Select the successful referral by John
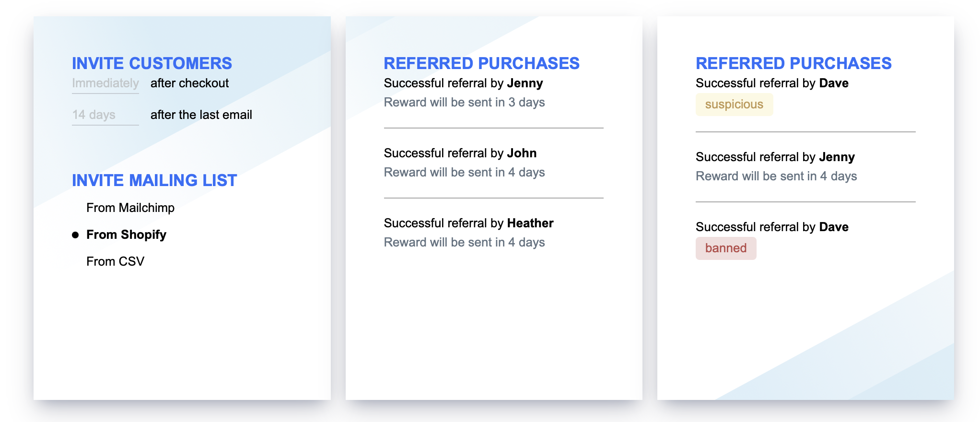The height and width of the screenshot is (422, 980). pos(493,163)
